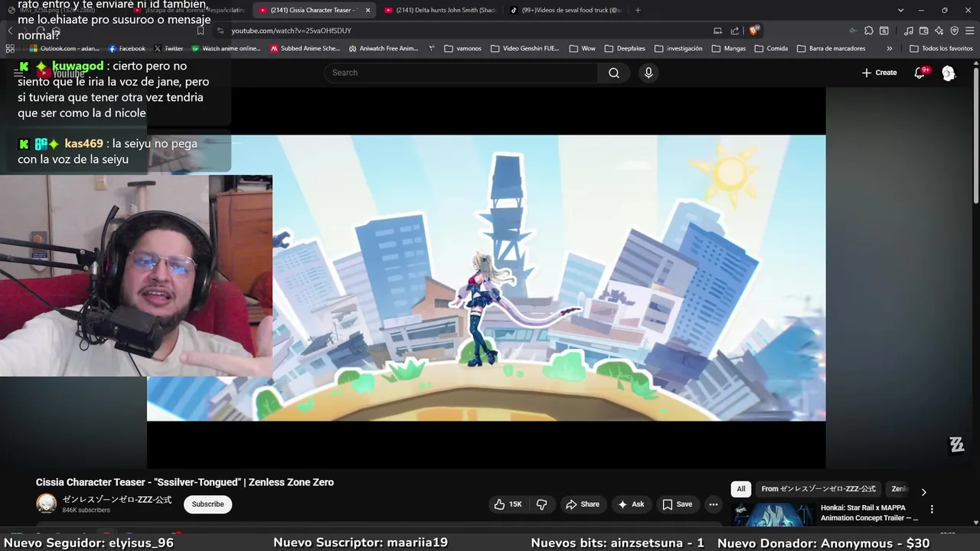Open Brave Leo AI sparkle icon
980x551 pixels.
pyautogui.click(x=939, y=31)
